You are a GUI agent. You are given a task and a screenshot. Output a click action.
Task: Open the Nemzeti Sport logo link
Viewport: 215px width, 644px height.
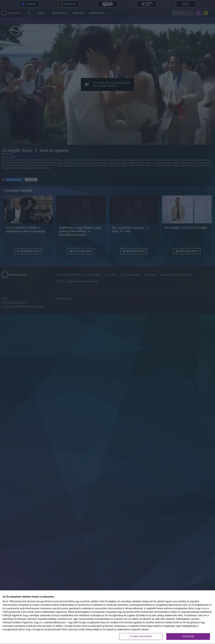tap(107, 4)
